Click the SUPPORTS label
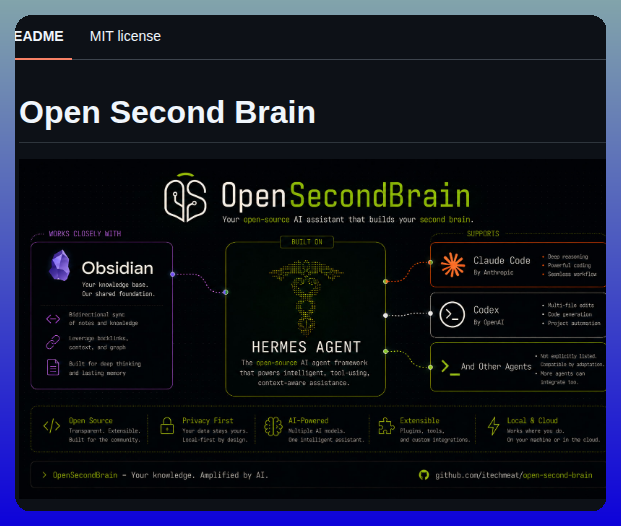 coord(483,234)
